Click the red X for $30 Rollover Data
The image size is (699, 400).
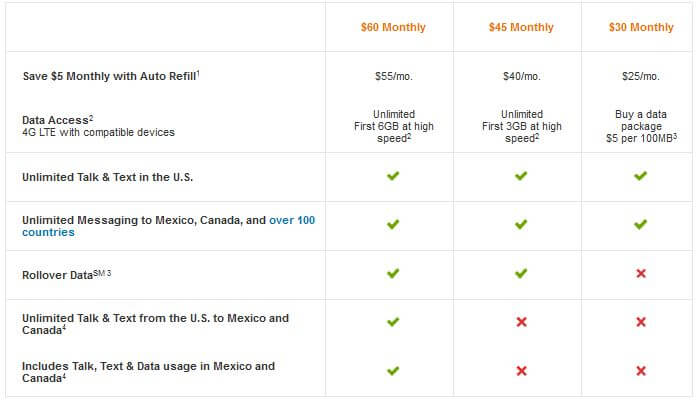[x=641, y=273]
